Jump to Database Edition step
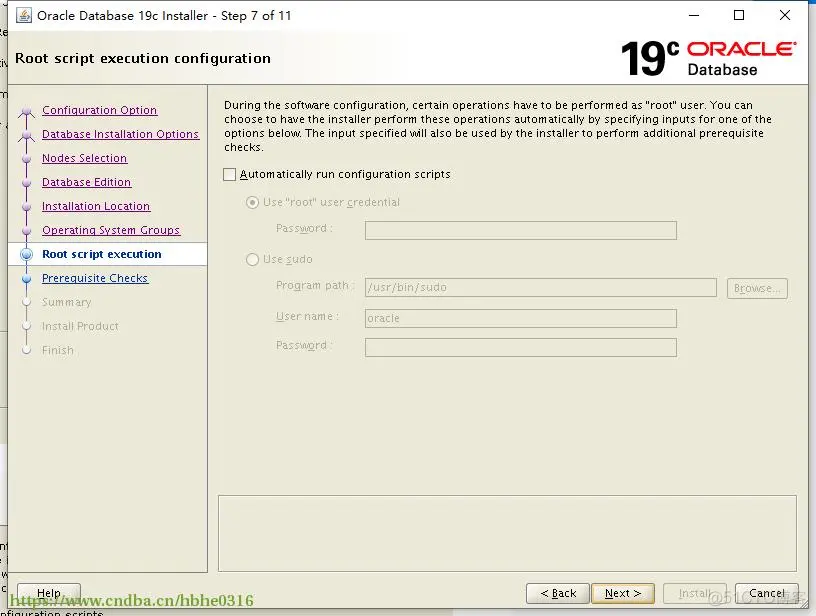Image resolution: width=816 pixels, height=616 pixels. coord(86,182)
